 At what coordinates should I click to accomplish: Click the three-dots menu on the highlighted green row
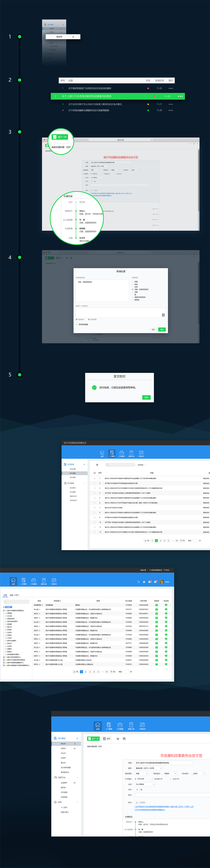coord(180,96)
